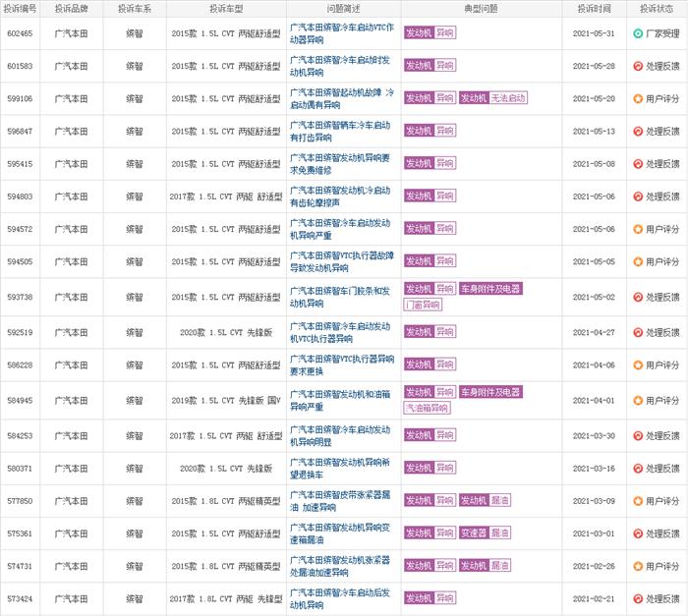Open the problem summary link for complaint 599106
The image size is (688, 616).
[342, 98]
